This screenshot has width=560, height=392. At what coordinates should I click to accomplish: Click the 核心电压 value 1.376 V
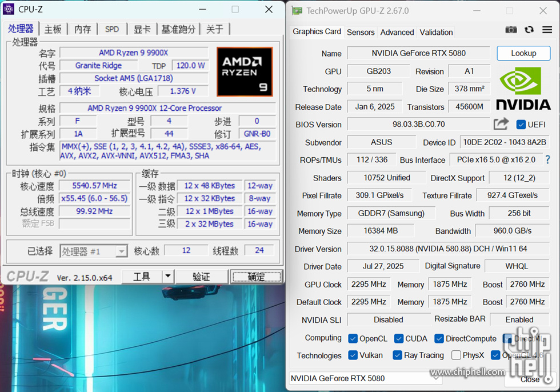[x=183, y=91]
